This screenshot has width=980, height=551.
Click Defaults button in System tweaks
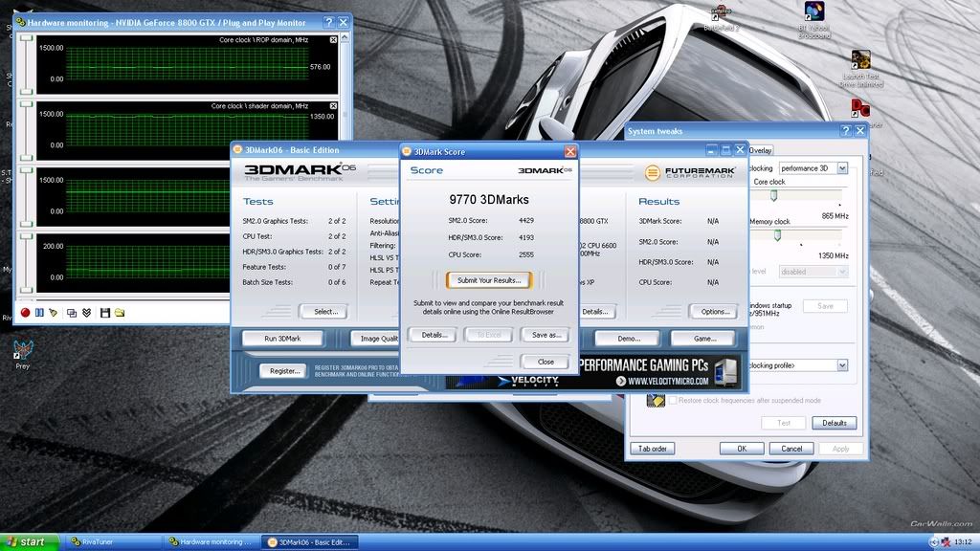pyautogui.click(x=834, y=423)
